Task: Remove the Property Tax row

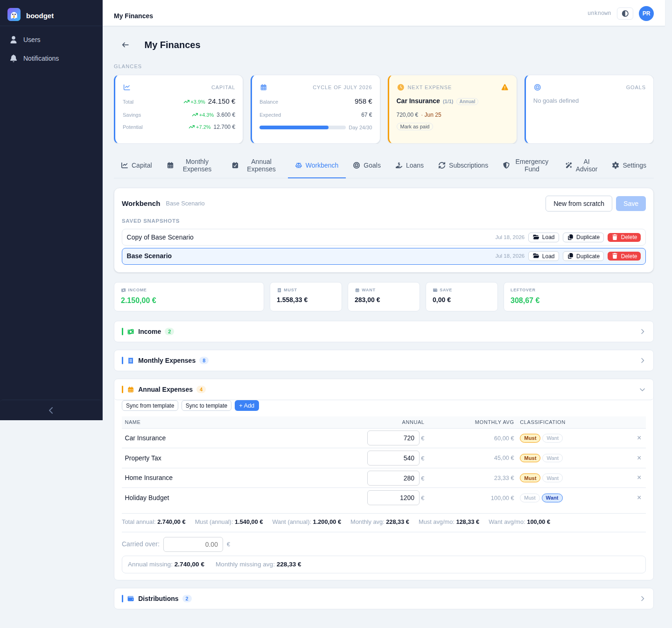Action: point(639,458)
